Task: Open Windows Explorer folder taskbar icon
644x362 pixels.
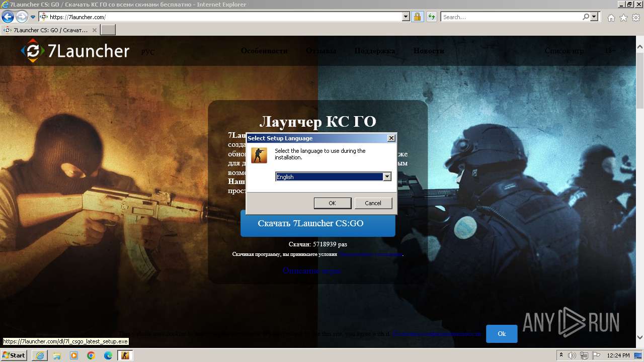Action: pyautogui.click(x=57, y=355)
